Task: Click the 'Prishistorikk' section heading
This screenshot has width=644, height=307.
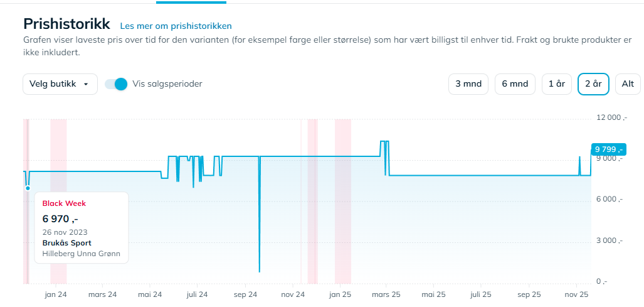Action: click(x=66, y=24)
